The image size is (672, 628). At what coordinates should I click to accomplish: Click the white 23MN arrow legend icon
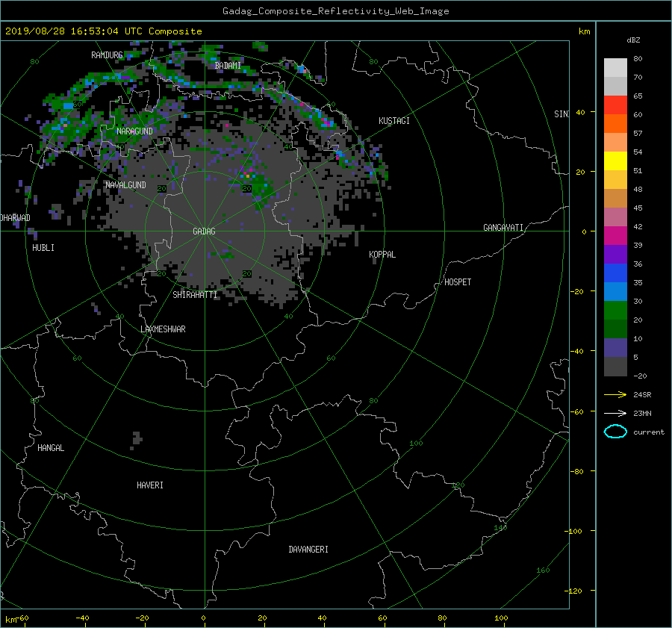tap(615, 413)
